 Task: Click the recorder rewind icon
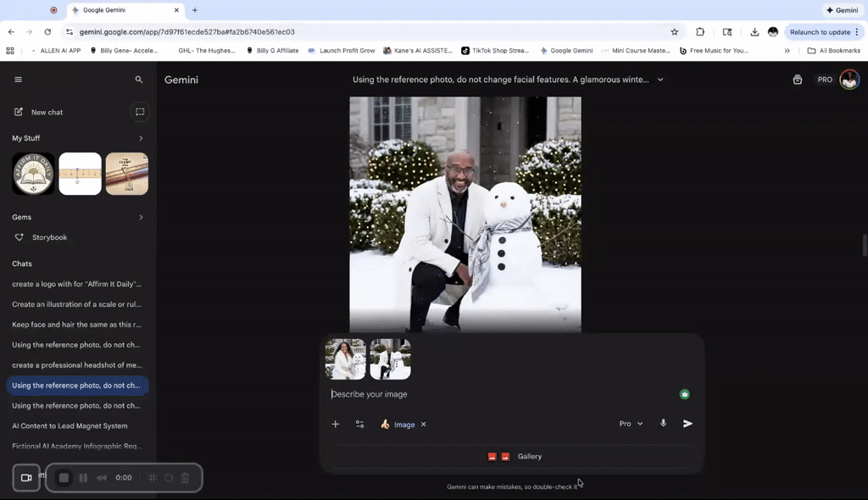[102, 478]
